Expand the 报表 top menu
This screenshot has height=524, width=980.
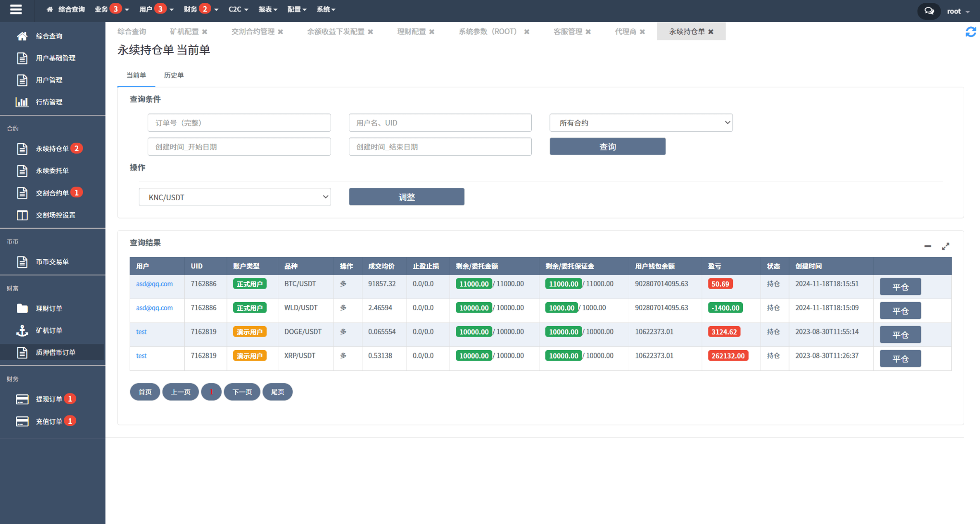click(x=268, y=9)
